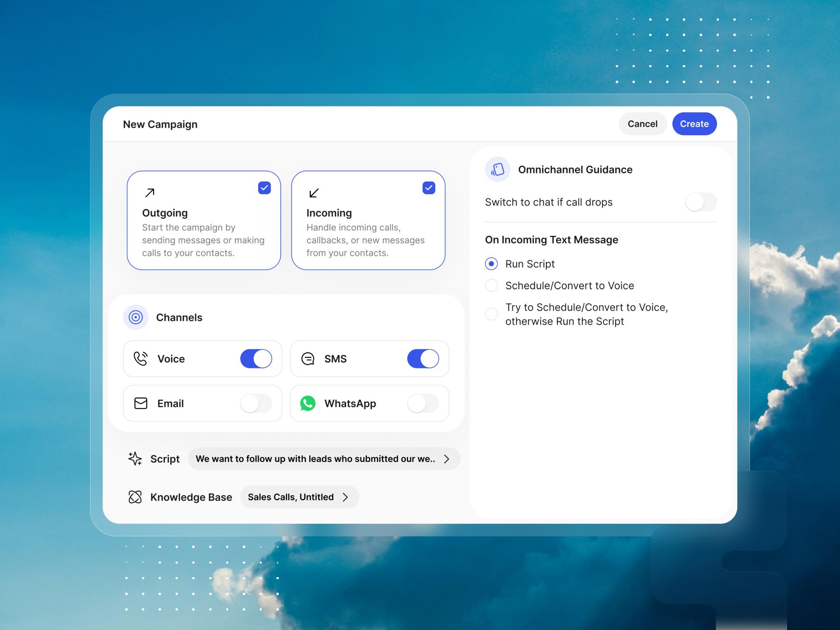Click the SMS chat bubble icon
The width and height of the screenshot is (840, 630).
click(308, 359)
